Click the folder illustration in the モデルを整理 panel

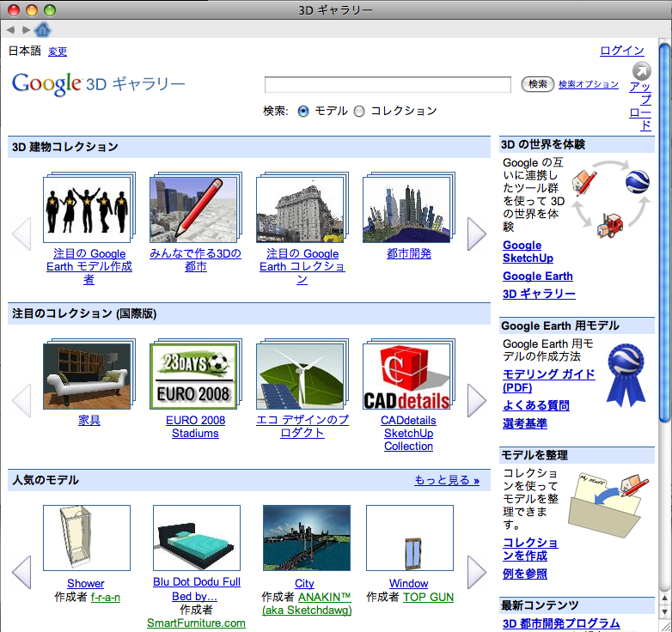[x=608, y=504]
